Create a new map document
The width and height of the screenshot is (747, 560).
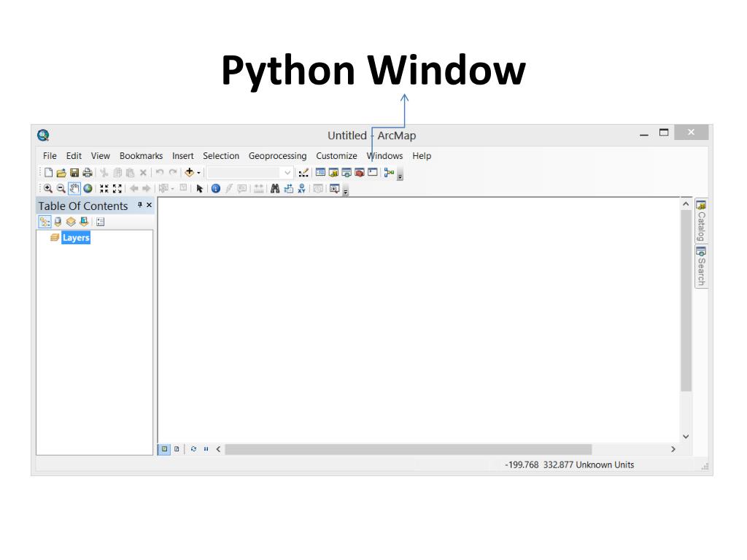point(49,172)
